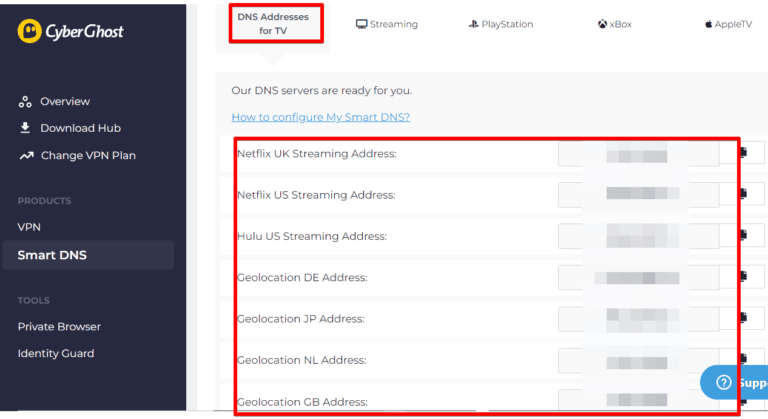Click the Netflix UK address field
This screenshot has height=419, width=768.
638,153
